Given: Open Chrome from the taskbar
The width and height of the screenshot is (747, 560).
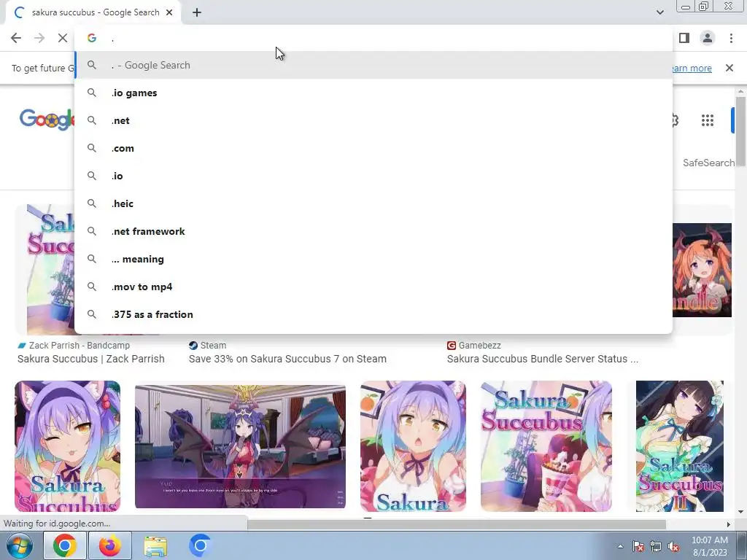Looking at the screenshot, I should 65,545.
